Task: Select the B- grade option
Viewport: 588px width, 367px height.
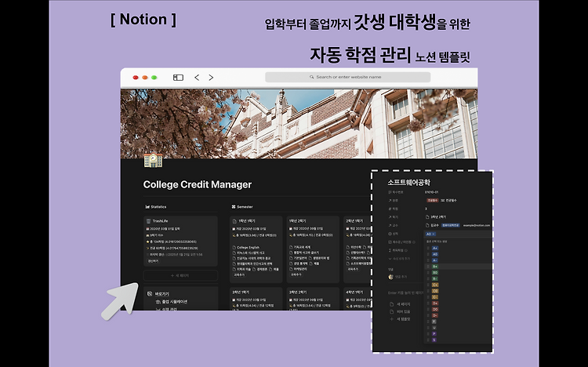Action: tap(435, 279)
